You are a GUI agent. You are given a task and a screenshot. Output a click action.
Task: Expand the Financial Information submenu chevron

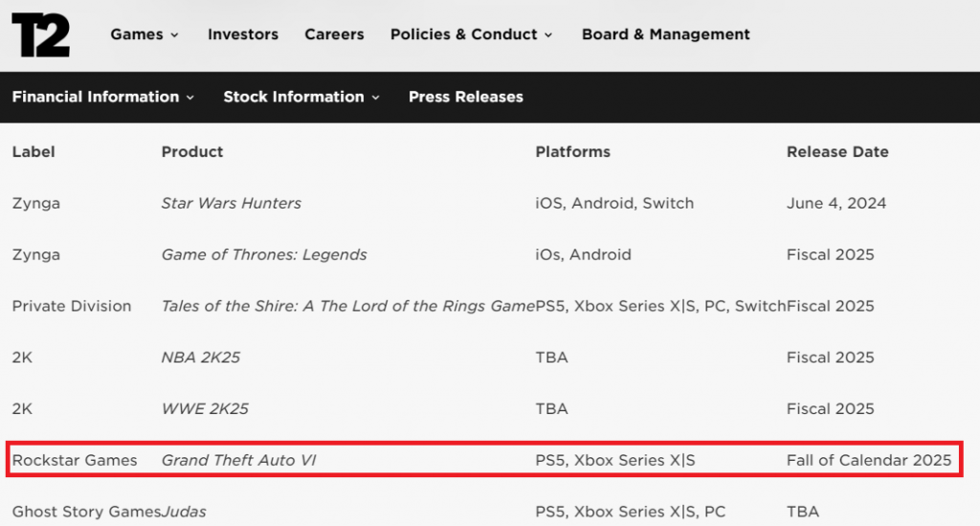[x=190, y=98]
